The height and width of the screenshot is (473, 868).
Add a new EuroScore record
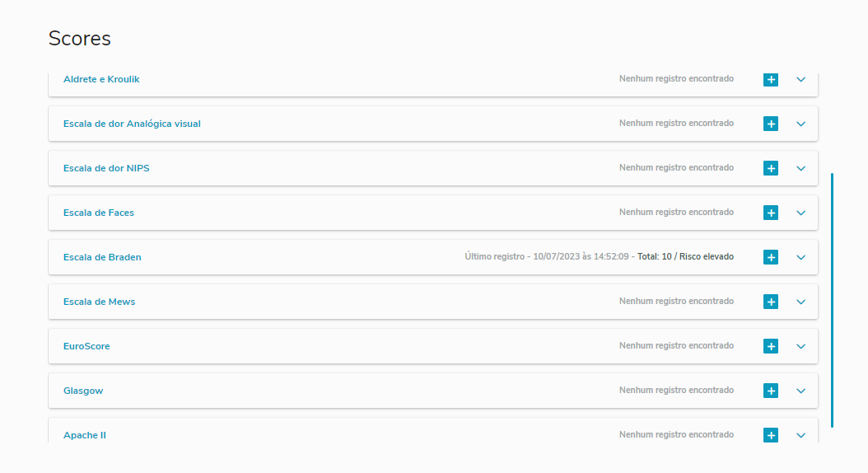771,346
